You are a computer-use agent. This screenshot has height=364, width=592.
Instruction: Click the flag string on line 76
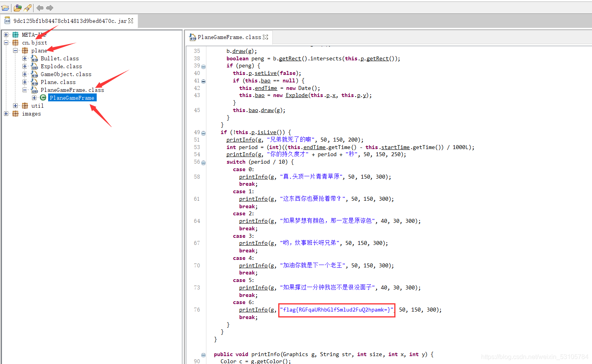coord(337,310)
